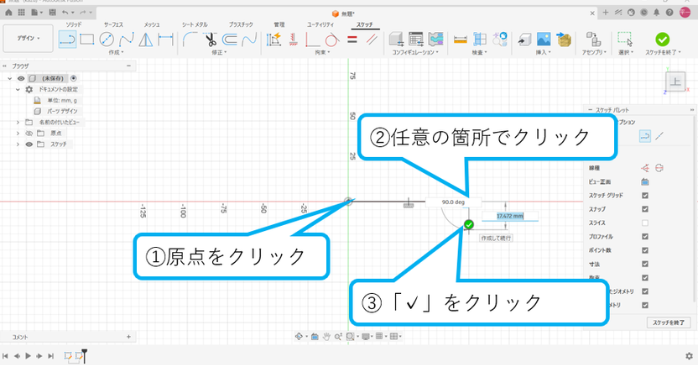Open the 挿入 dropdown menu
Image resolution: width=698 pixels, height=365 pixels.
(x=543, y=53)
